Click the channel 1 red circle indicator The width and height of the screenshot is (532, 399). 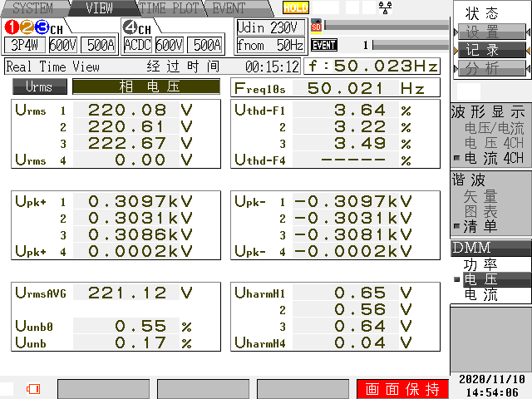pos(12,27)
